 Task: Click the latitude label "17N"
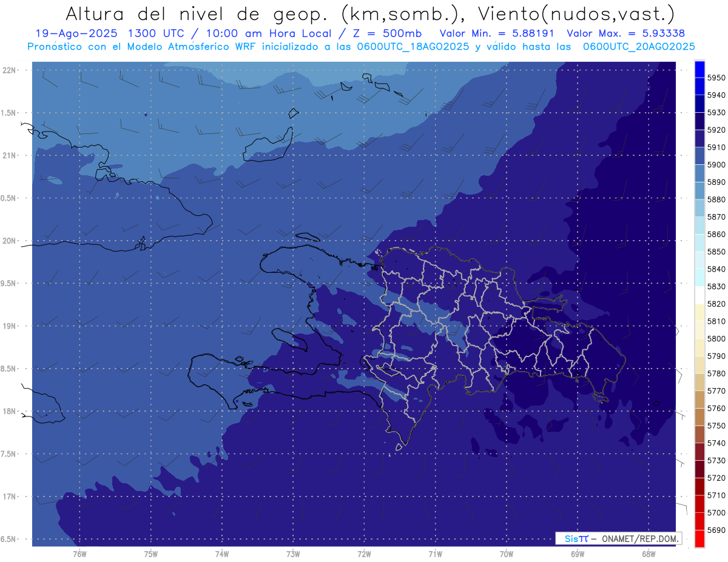(x=8, y=497)
